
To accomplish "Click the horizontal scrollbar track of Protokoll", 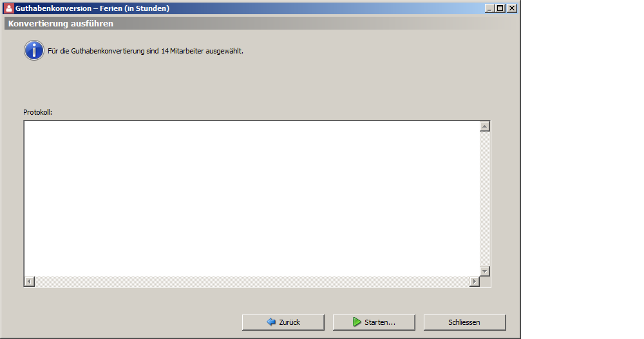I will tap(252, 282).
